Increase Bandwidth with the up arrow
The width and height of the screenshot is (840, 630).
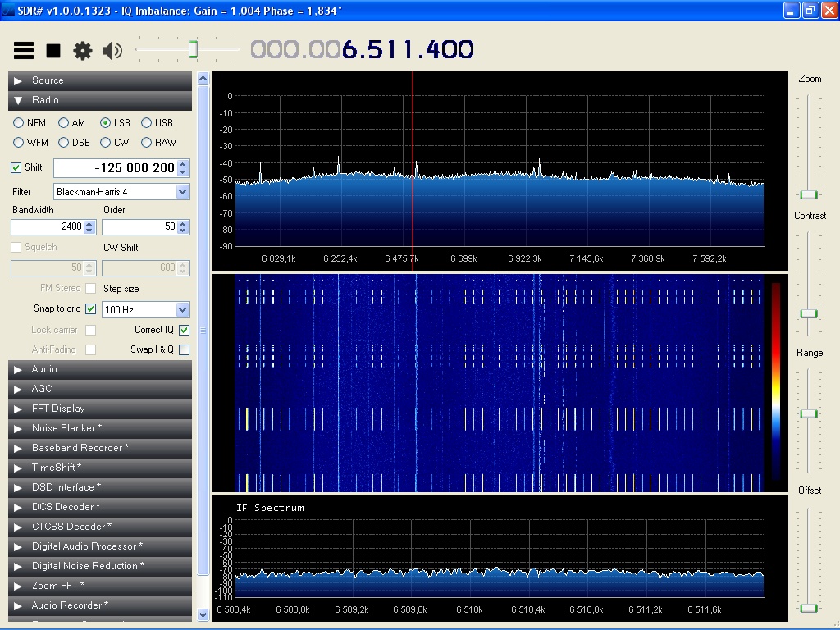(x=89, y=223)
